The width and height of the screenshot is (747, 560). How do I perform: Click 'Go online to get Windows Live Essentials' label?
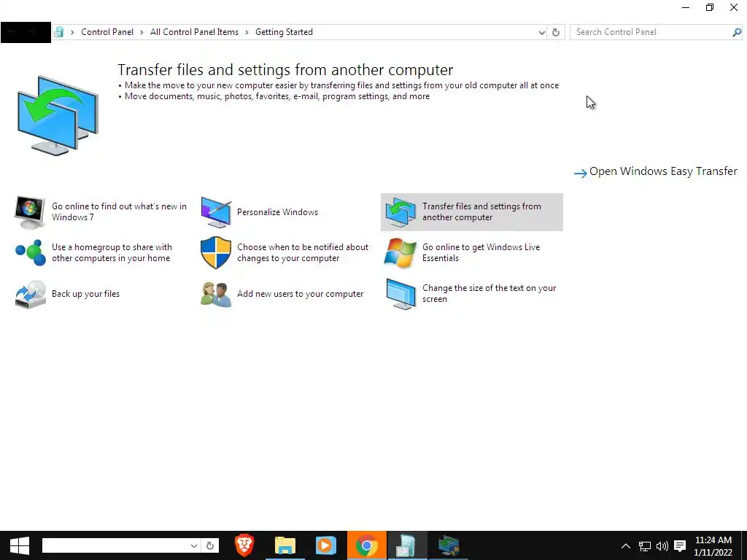pyautogui.click(x=481, y=252)
